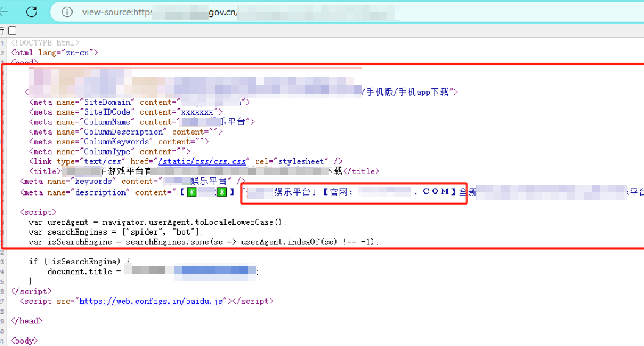Click the second green asterisk emoji

221,192
